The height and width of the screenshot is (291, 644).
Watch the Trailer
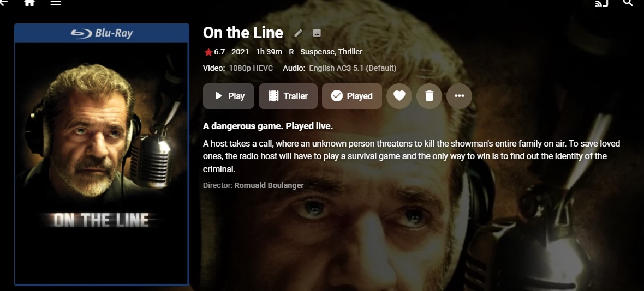pyautogui.click(x=288, y=96)
